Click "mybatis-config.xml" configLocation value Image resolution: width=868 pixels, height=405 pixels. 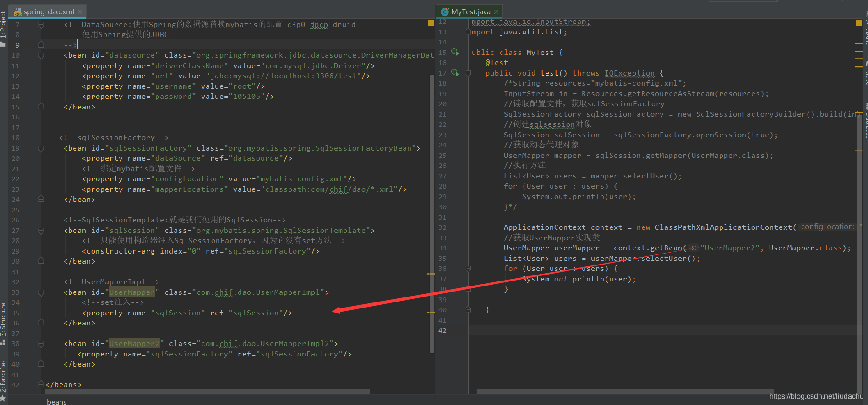(301, 179)
